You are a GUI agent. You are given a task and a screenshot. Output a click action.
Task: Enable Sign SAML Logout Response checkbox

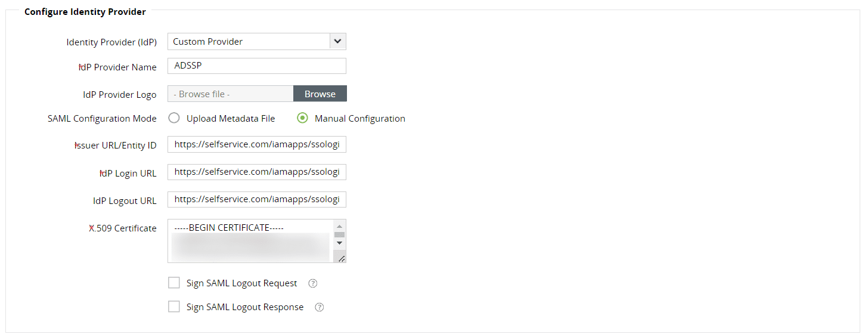pyautogui.click(x=174, y=307)
